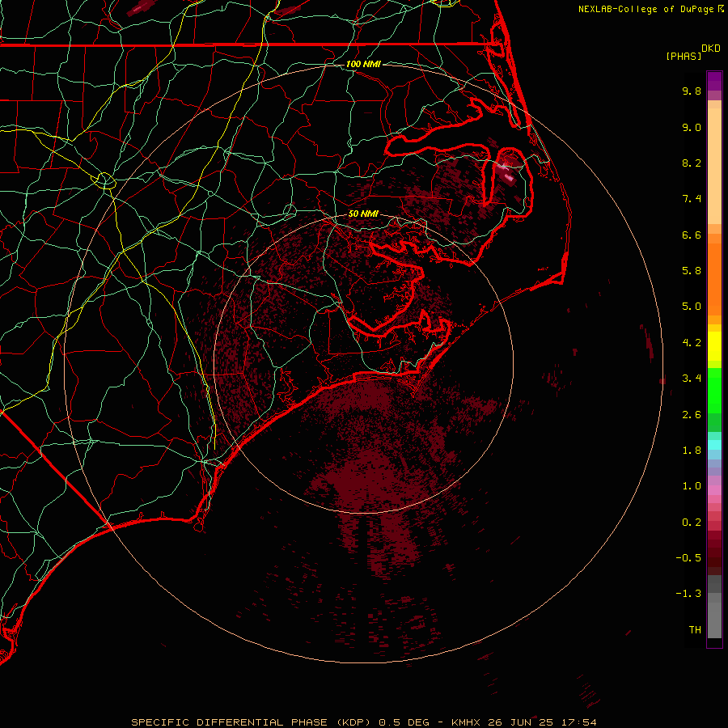
Task: Pick the yellow segment of the color bar
Action: (x=714, y=346)
